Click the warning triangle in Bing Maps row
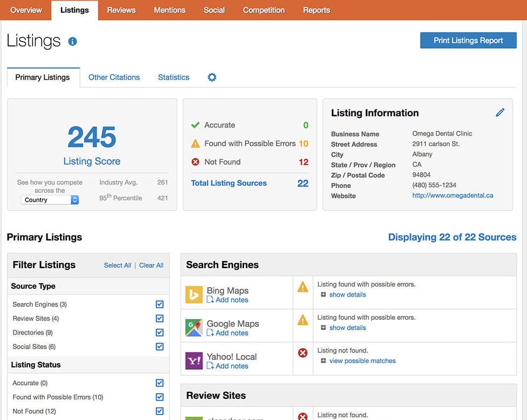This screenshot has height=420, width=527. [x=303, y=286]
